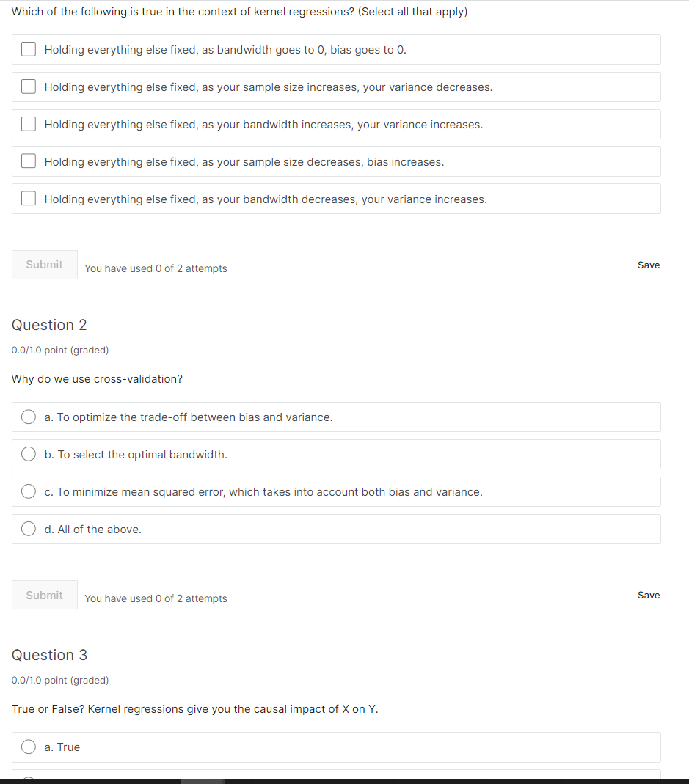Click the "a. True" answer box
Viewport: 689px width, 784px height.
click(336, 747)
